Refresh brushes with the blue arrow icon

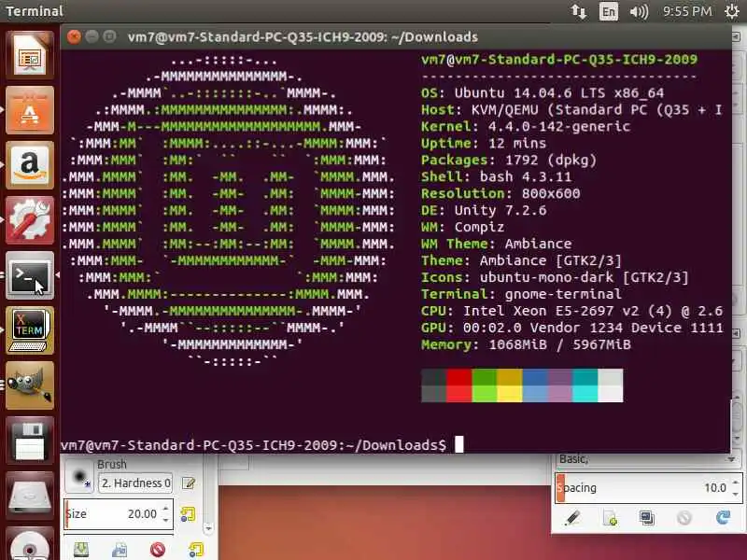pos(723,518)
